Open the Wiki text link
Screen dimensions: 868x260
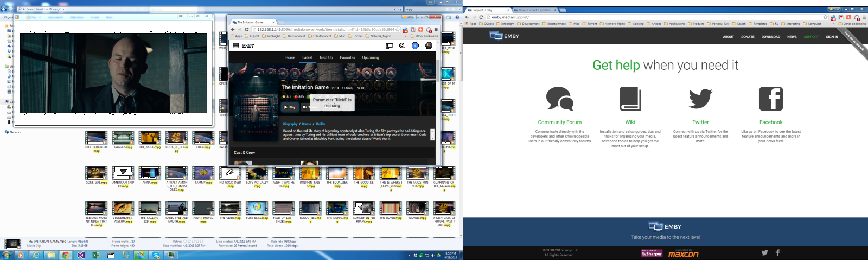[x=630, y=122]
